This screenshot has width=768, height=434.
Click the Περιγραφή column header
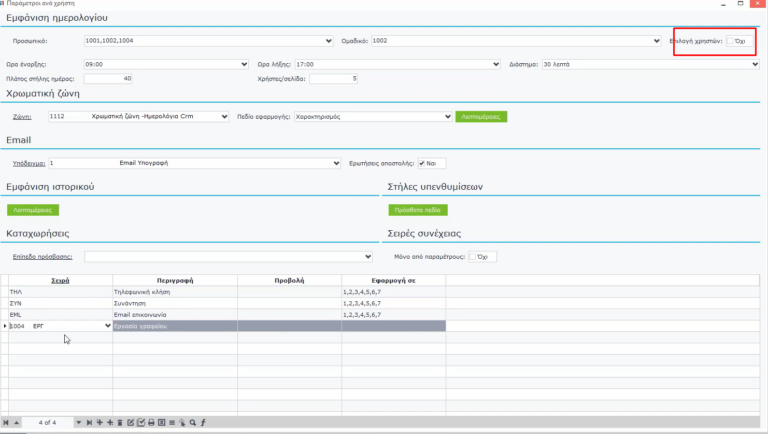175,281
